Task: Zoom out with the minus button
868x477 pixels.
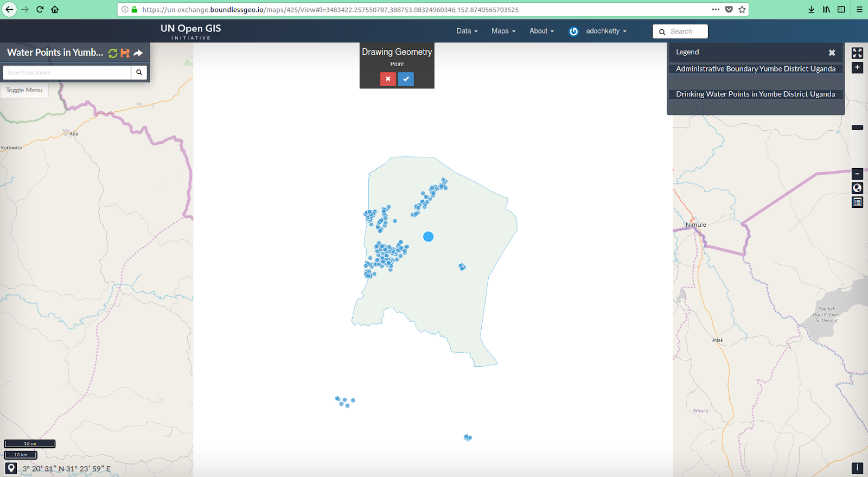Action: pyautogui.click(x=857, y=174)
